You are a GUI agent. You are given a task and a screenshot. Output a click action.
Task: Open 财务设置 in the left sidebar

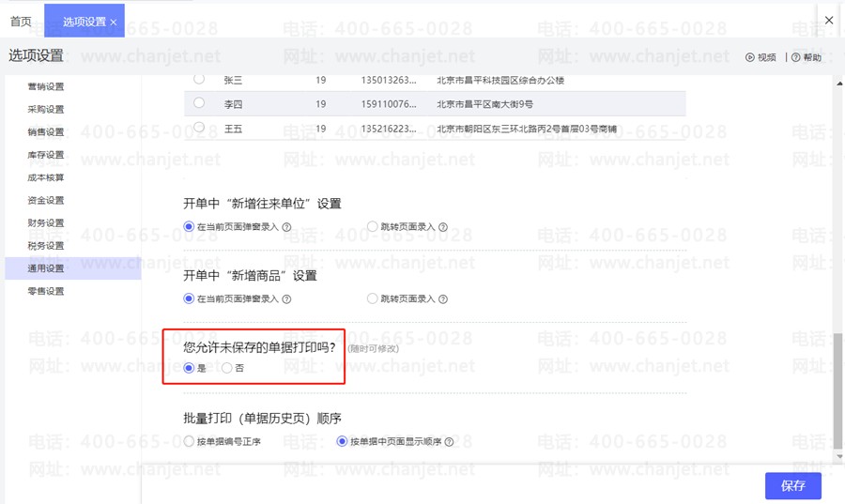click(46, 223)
